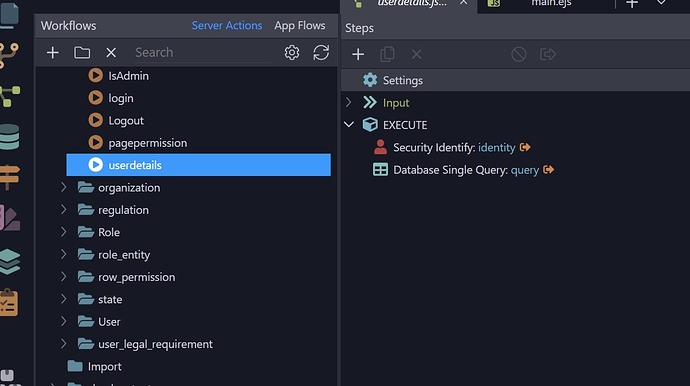Click the output icon beside identity
The height and width of the screenshot is (386, 690).
525,147
